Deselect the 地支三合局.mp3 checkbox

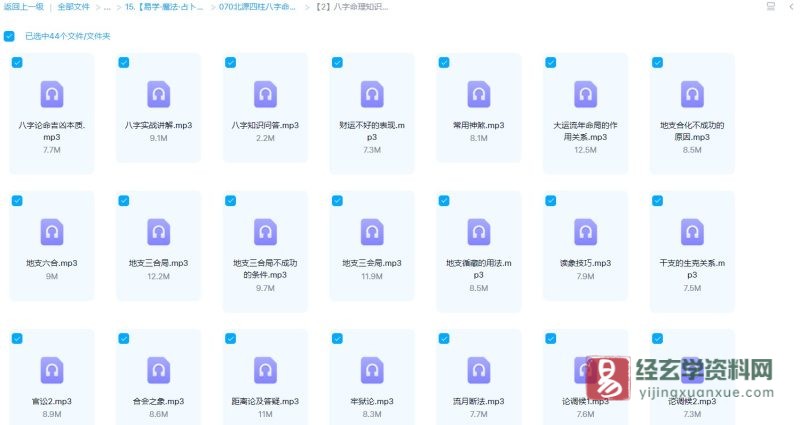click(123, 200)
